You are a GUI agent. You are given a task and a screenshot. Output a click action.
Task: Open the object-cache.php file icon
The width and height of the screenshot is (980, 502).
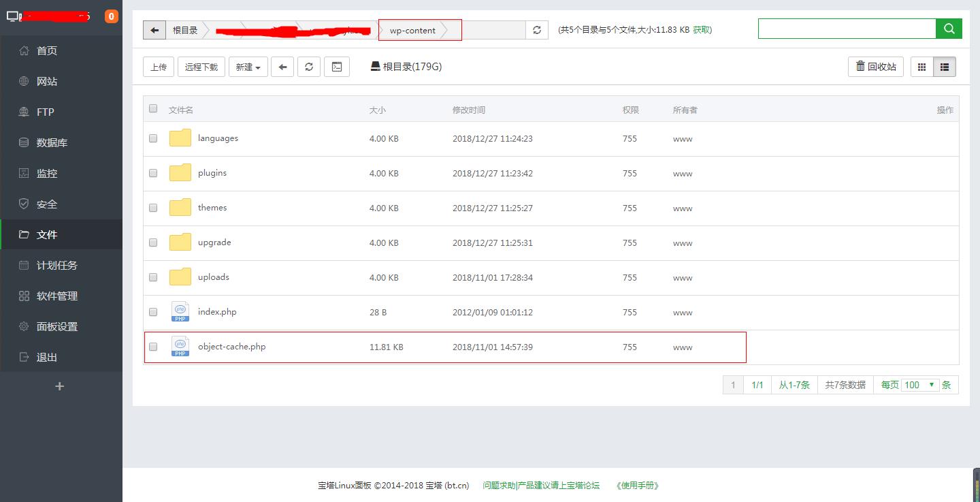[x=180, y=347]
